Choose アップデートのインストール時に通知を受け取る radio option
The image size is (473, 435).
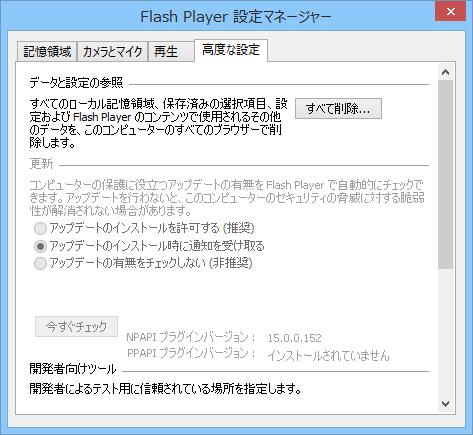point(40,246)
